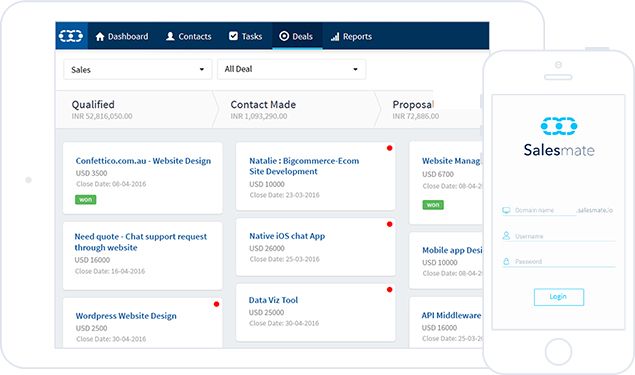This screenshot has width=635, height=375.
Task: Click the Dashboard home icon
Action: pyautogui.click(x=100, y=36)
